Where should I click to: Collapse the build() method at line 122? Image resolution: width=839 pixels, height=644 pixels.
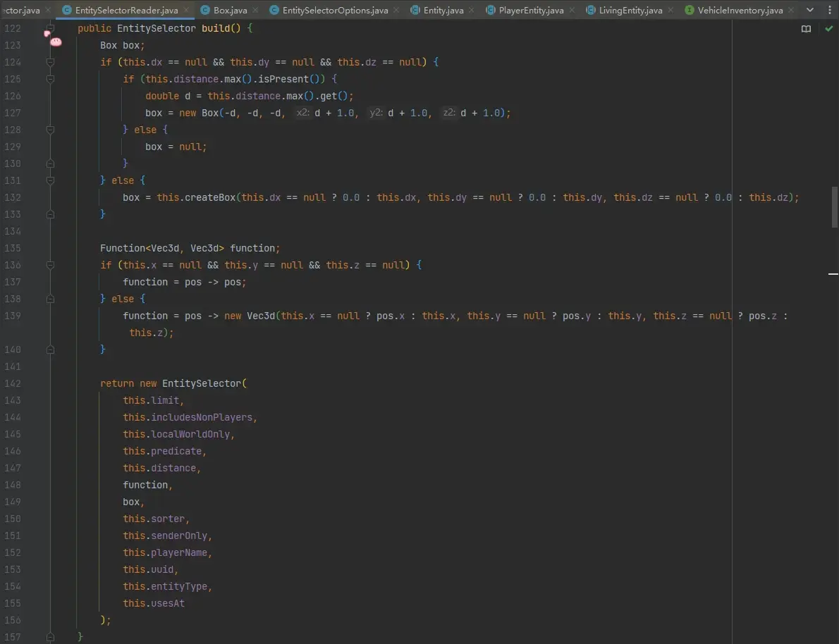(x=50, y=27)
